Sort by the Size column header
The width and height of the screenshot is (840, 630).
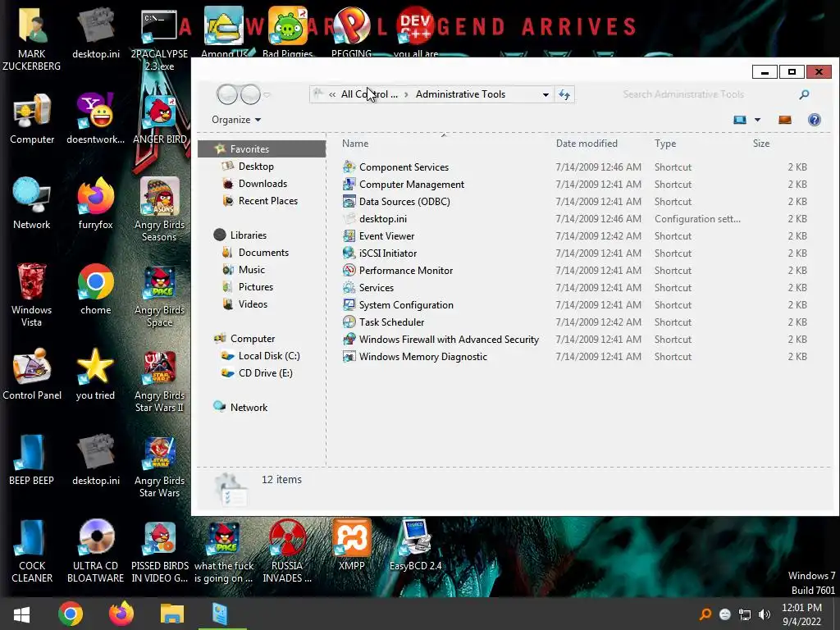point(761,144)
